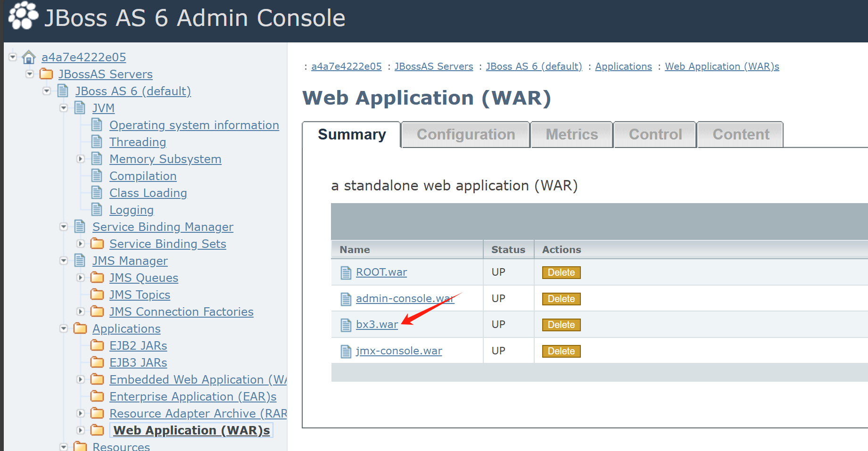Click the folder icon next to EJB2 JARs
This screenshot has width=868, height=451.
97,345
